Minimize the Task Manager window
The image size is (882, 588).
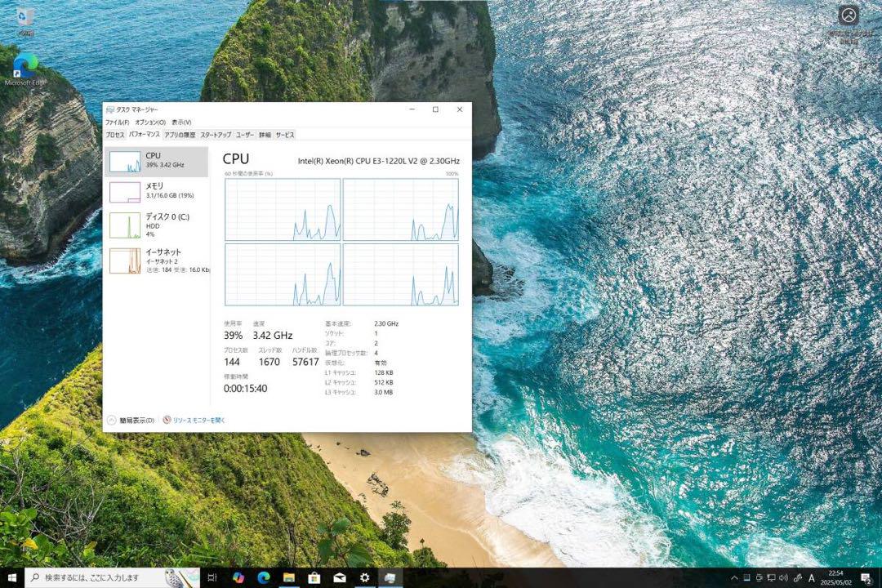pos(412,109)
